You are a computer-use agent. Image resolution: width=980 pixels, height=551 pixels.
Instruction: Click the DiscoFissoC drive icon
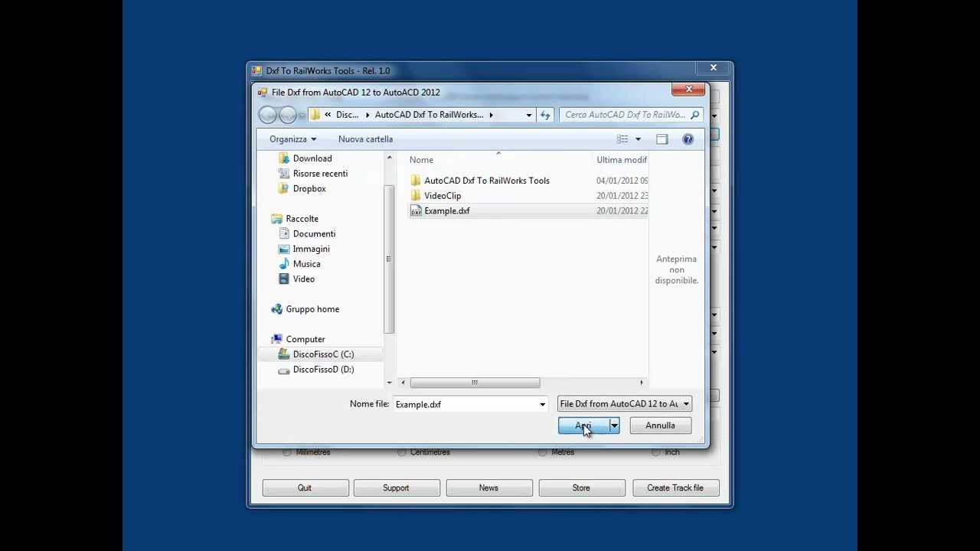(x=284, y=354)
